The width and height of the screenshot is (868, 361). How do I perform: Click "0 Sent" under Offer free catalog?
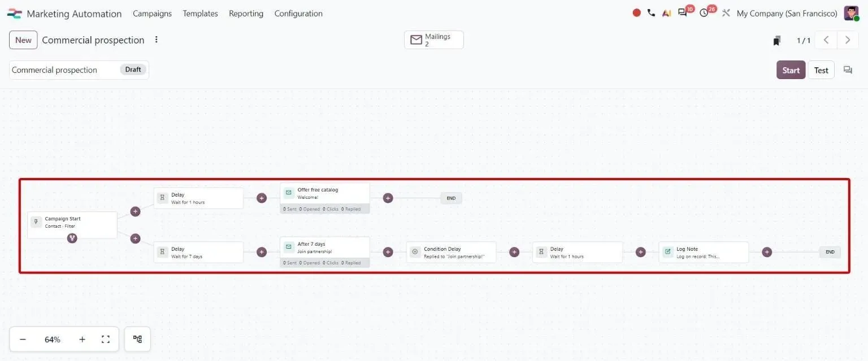(290, 209)
